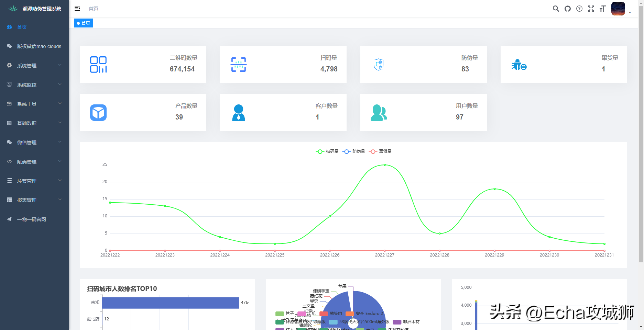Click the 未知 city bar showing 4764
This screenshot has height=330, width=644.
pos(171,303)
